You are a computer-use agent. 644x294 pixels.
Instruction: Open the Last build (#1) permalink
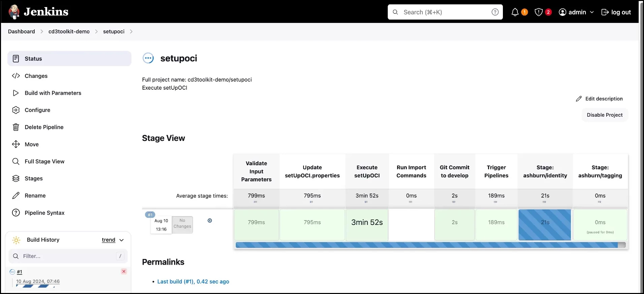tap(193, 282)
